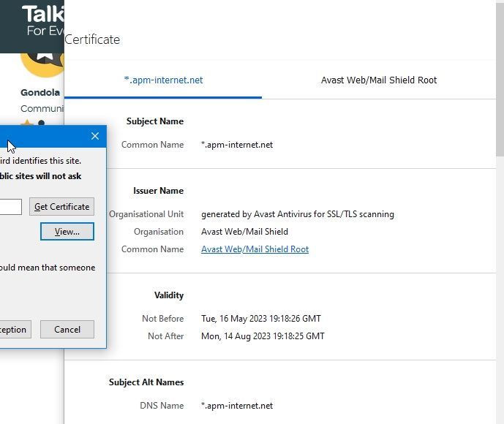Click the TalkTalk logo in header

44,20
